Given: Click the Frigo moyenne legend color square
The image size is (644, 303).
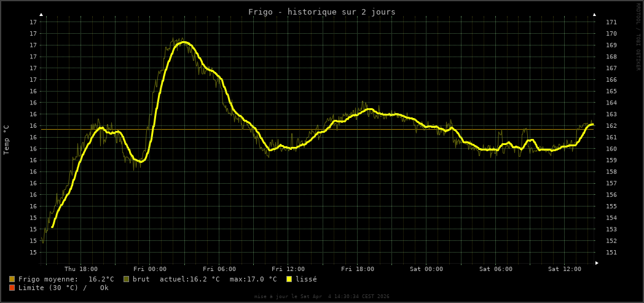Looking at the screenshot, I should point(12,279).
